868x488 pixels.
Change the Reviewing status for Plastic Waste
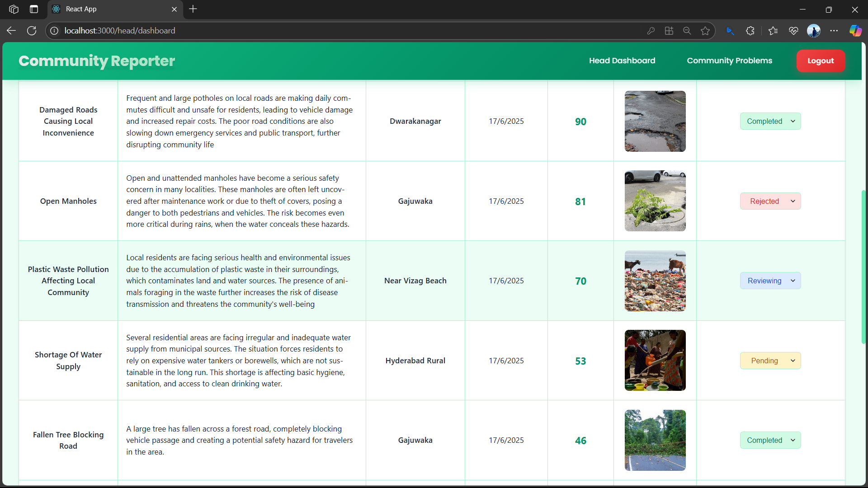(x=770, y=281)
